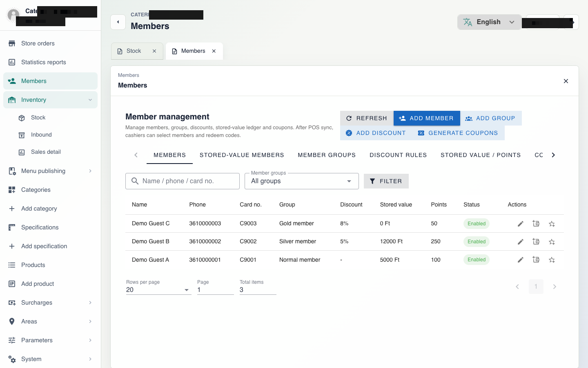Viewport: 588px width, 368px height.
Task: Open Statistics reports page
Action: (50, 62)
